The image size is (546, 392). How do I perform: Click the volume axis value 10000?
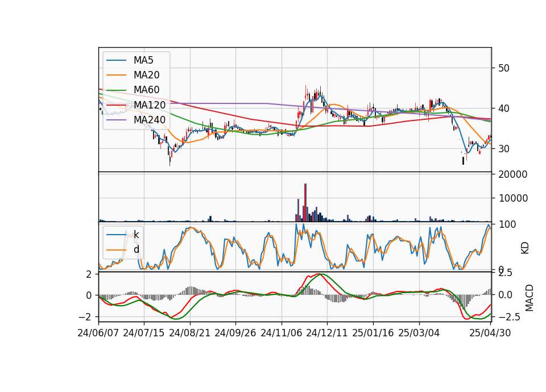coord(513,198)
